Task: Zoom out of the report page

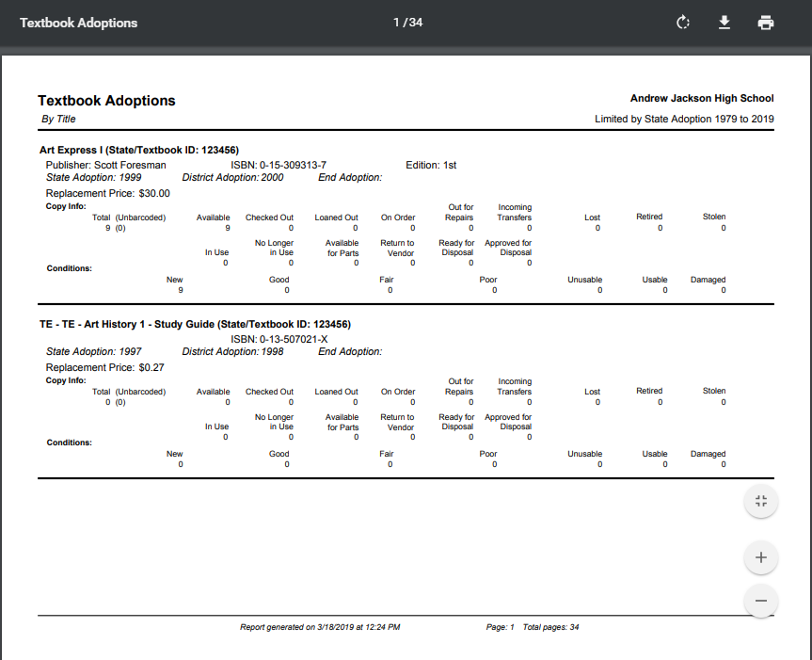Action: click(x=760, y=601)
